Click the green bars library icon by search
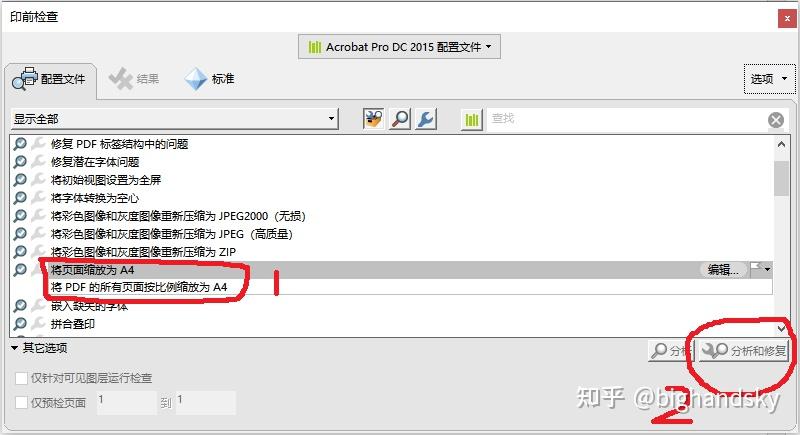Viewport: 800px width, 435px height. (x=472, y=119)
